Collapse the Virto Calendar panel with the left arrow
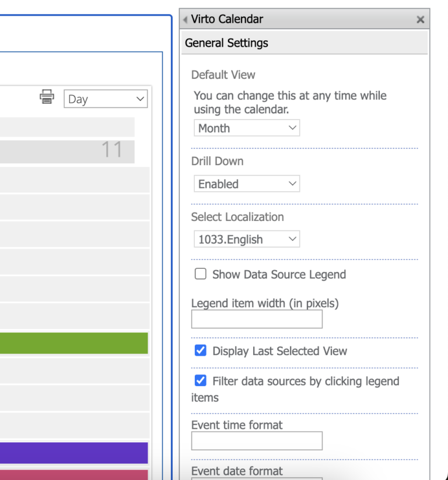The width and height of the screenshot is (448, 480). [x=183, y=19]
